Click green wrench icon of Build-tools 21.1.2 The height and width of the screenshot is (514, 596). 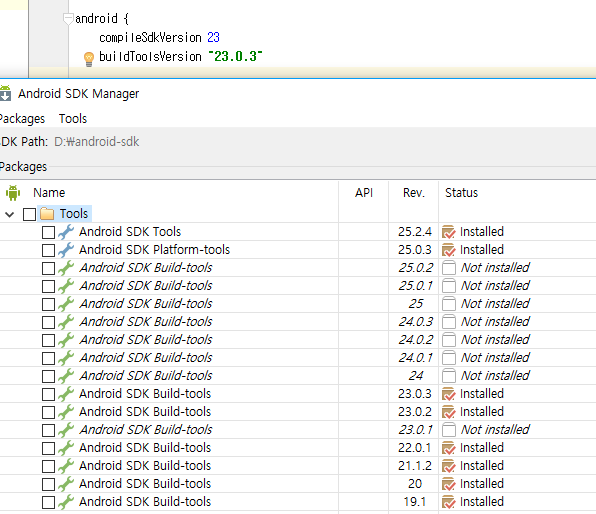(x=66, y=466)
